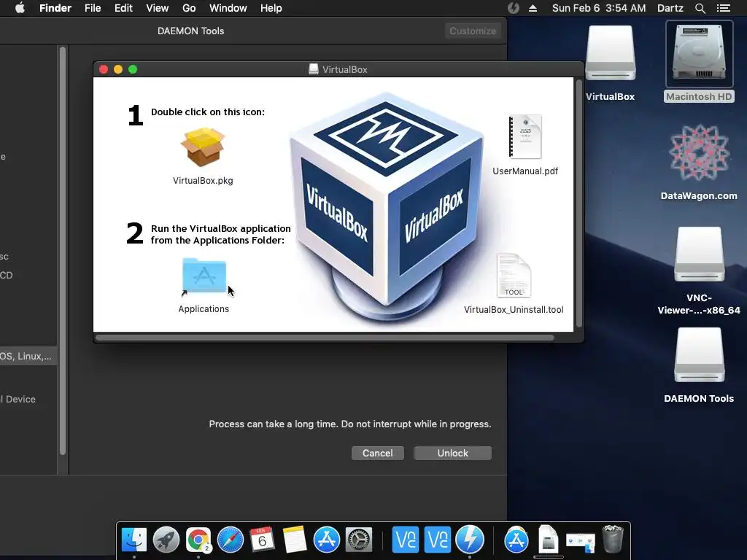Close the VirtualBox window with red button

(104, 69)
